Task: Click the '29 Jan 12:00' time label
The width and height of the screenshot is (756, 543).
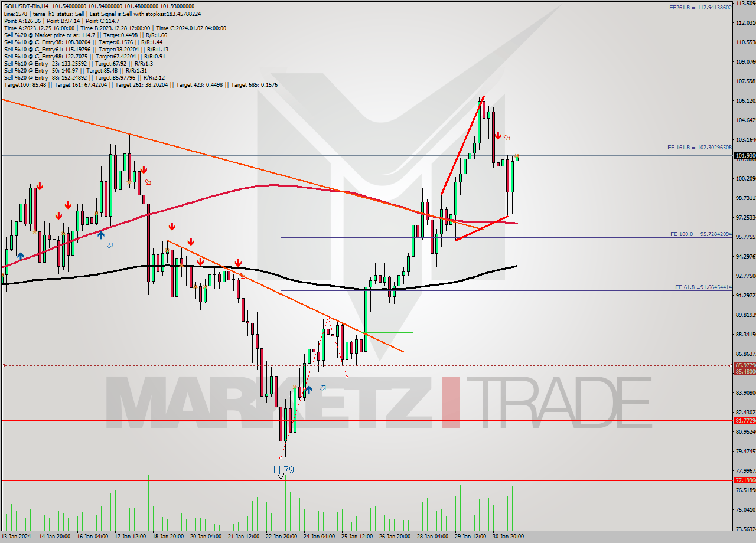Action: 471,537
